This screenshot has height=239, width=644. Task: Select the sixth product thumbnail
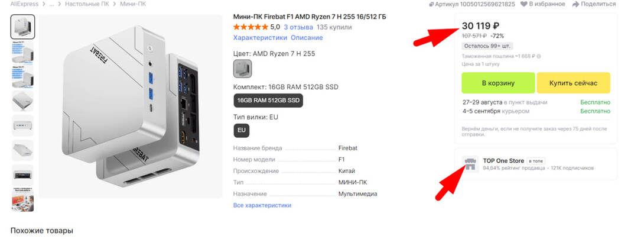click(x=22, y=150)
